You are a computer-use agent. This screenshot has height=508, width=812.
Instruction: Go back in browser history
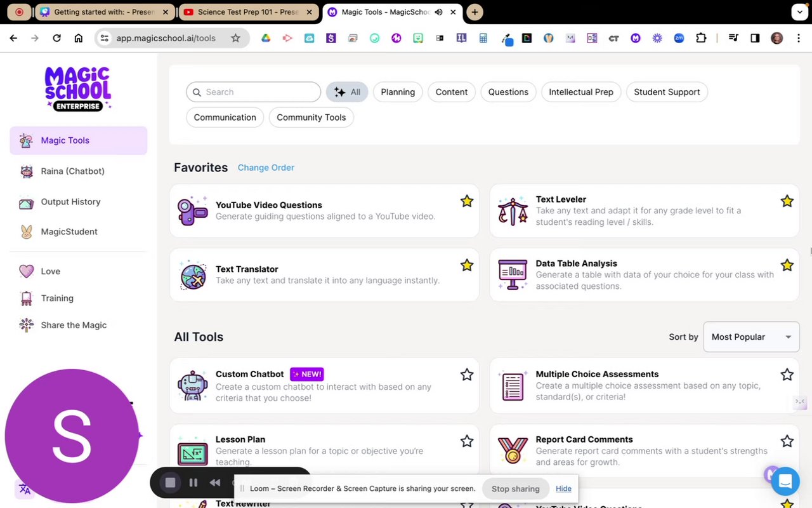[x=13, y=38]
